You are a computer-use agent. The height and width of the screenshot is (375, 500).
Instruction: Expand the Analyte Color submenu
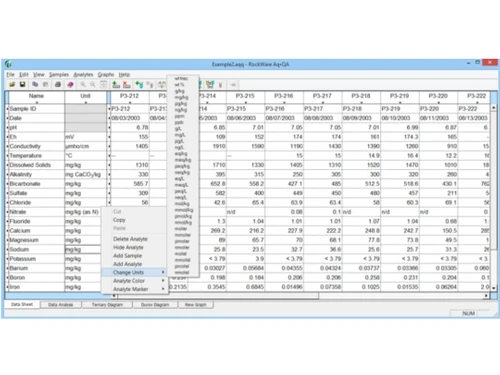134,281
